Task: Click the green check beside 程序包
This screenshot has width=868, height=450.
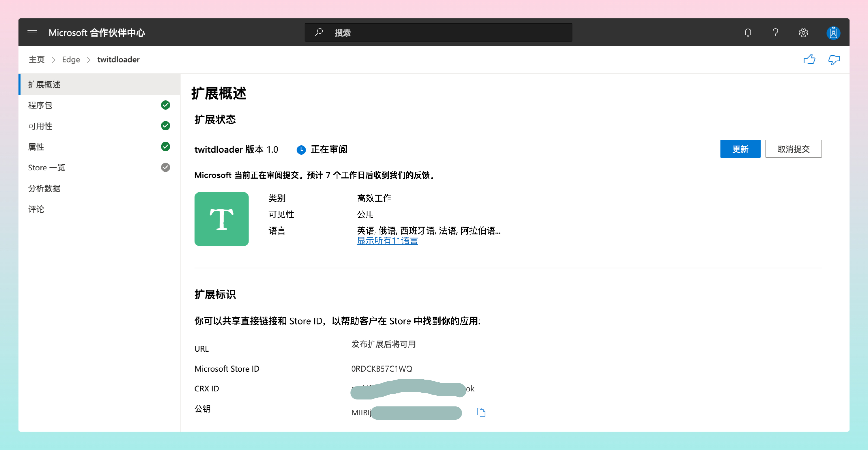Action: (x=165, y=105)
